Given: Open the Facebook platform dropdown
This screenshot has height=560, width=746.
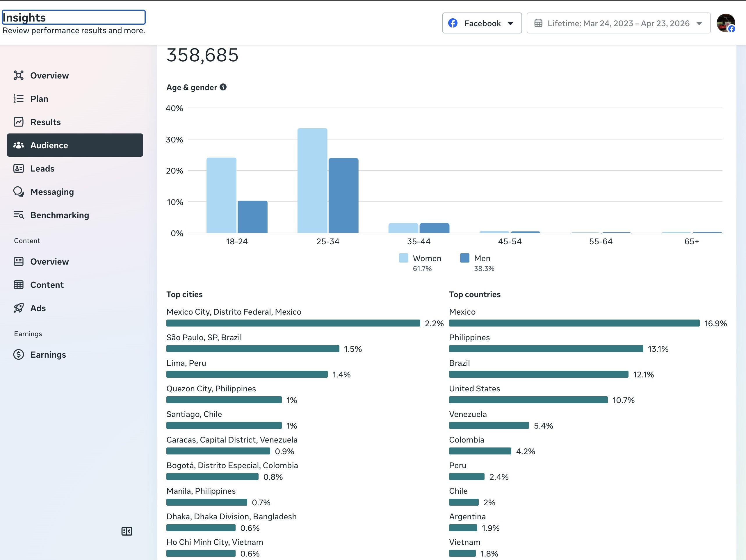Looking at the screenshot, I should click(x=482, y=23).
